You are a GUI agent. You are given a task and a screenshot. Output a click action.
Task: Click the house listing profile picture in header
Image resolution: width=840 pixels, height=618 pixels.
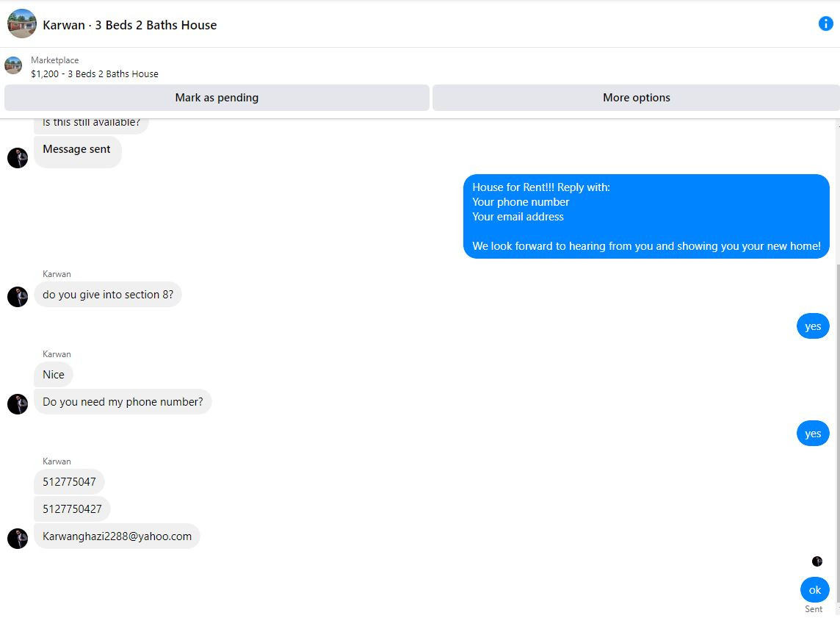pos(22,24)
